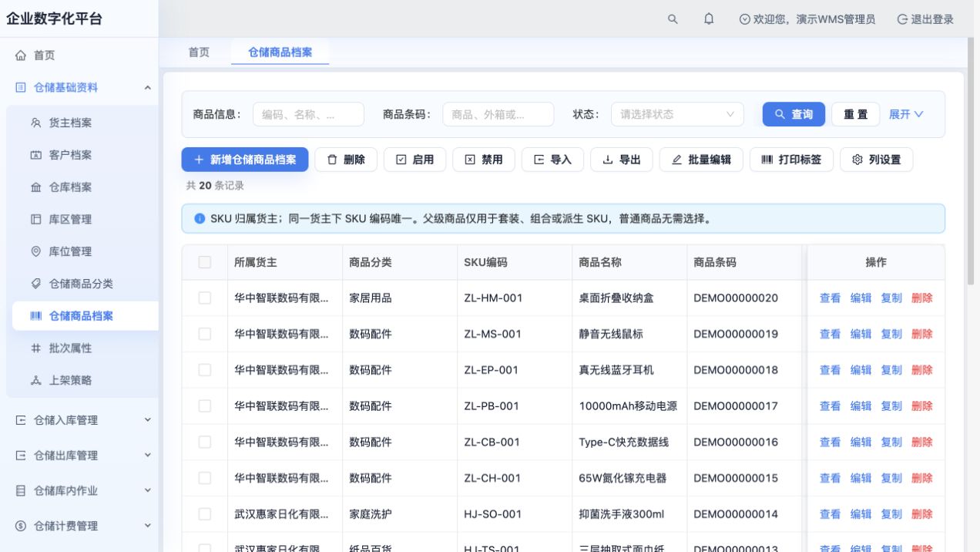980x552 pixels.
Task: Go to 库位管理 label in sidebar
Action: [70, 251]
